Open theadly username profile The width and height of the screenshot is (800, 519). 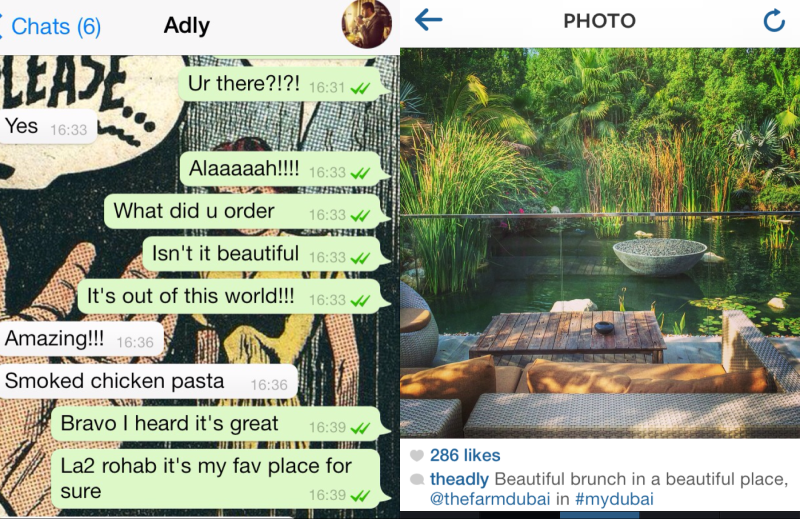tap(459, 479)
